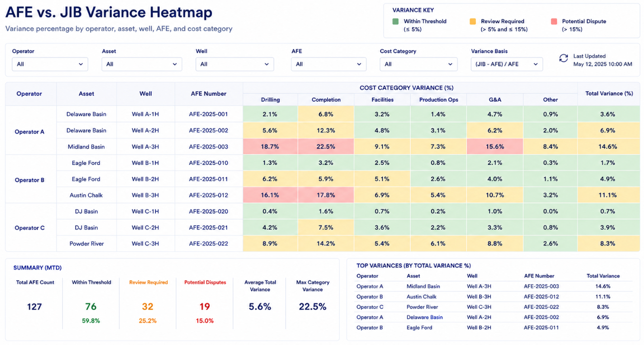Screen dimensions: 644x345
Task: Click the Average Total Variance value in Summary
Action: (260, 307)
